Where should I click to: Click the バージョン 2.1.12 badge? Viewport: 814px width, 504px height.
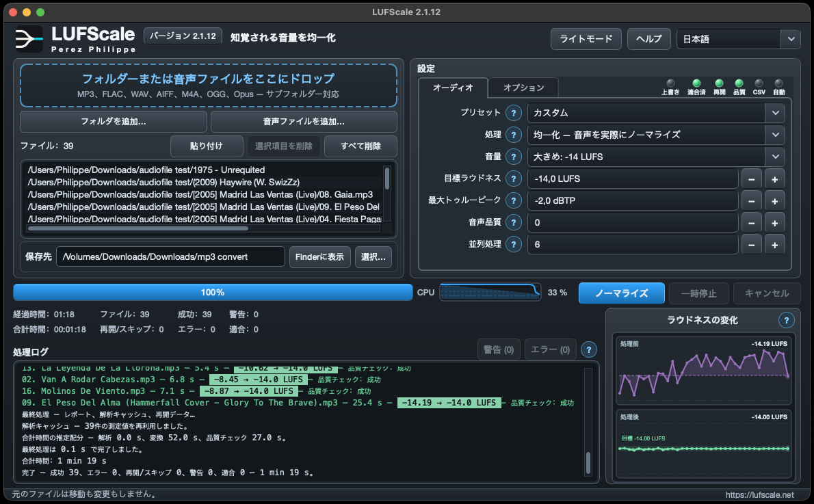183,36
